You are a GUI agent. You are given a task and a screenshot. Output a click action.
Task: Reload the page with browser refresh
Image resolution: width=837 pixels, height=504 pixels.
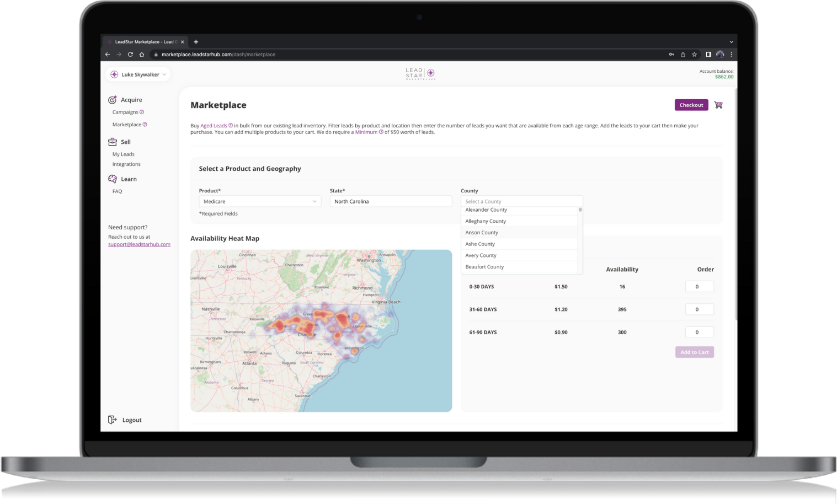click(130, 55)
